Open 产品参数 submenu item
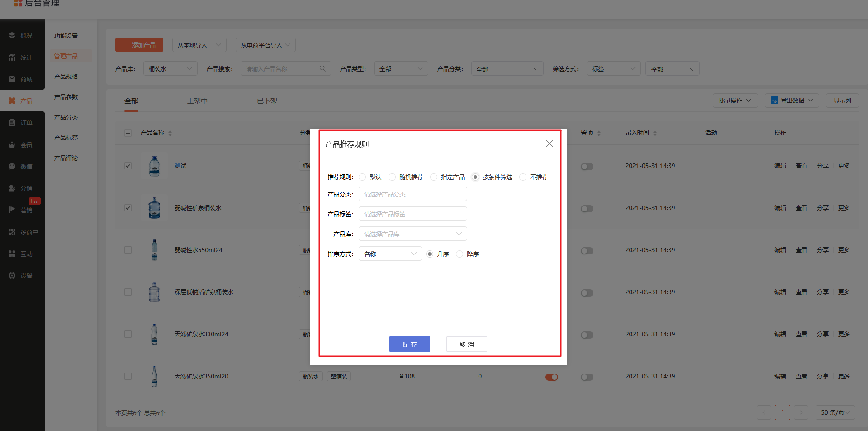 point(66,97)
